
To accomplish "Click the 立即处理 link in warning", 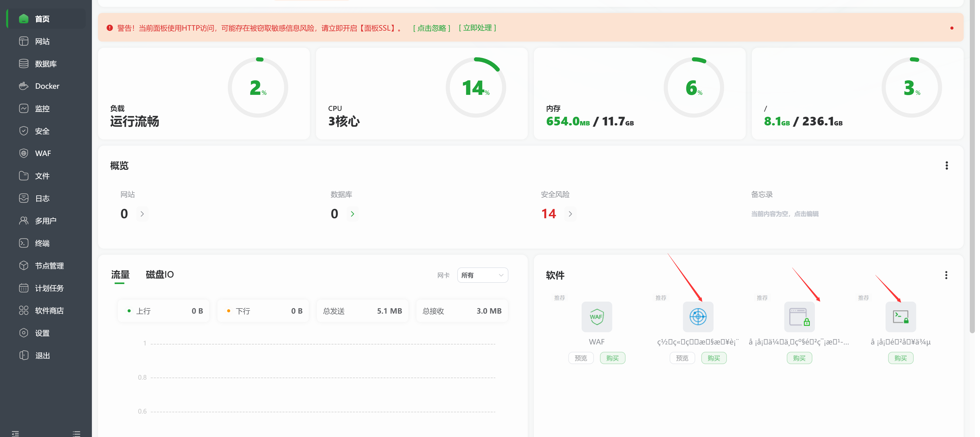I will click(477, 28).
